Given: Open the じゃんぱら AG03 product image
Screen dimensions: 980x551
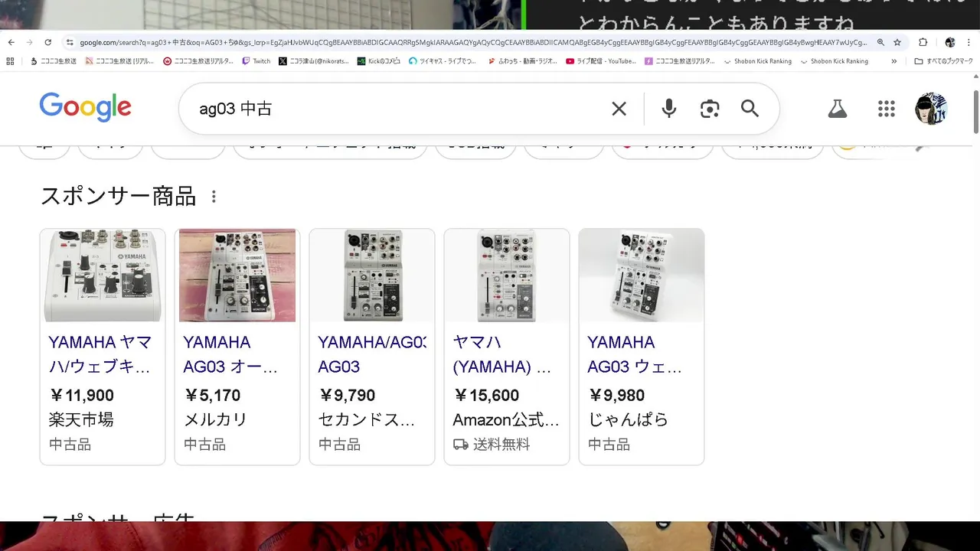Looking at the screenshot, I should coord(642,275).
